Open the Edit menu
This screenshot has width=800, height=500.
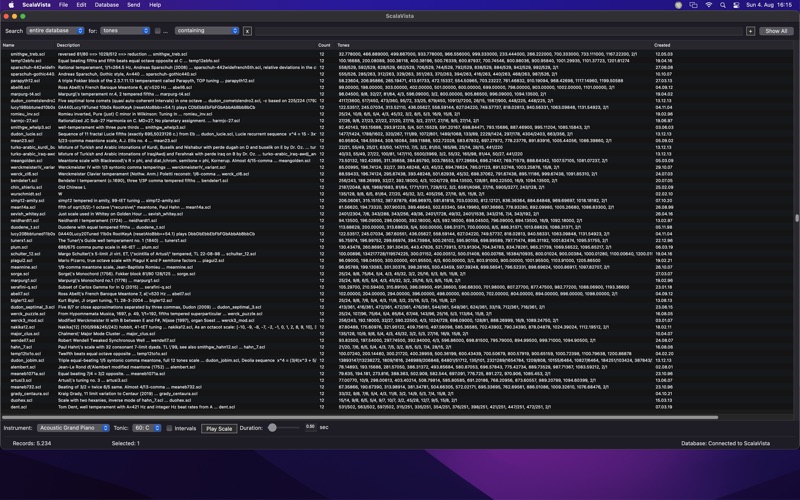(81, 5)
